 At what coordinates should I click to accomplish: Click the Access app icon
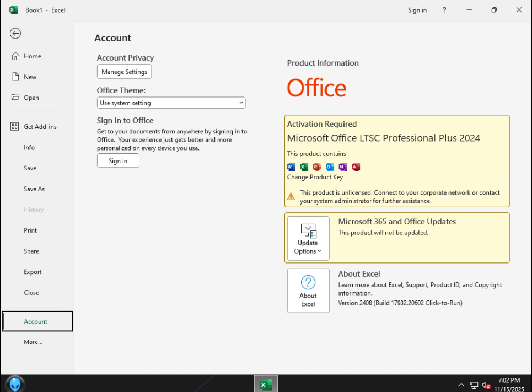click(356, 167)
